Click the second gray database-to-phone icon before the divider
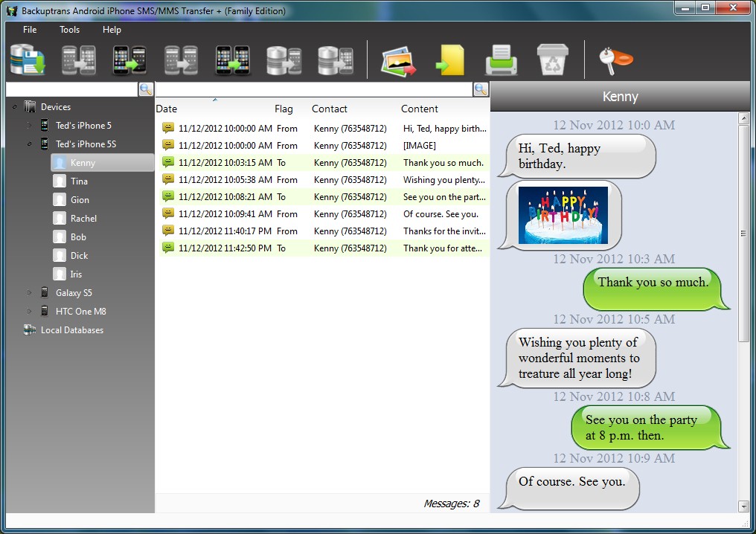Screen dimensions: 756x534 tap(336, 61)
